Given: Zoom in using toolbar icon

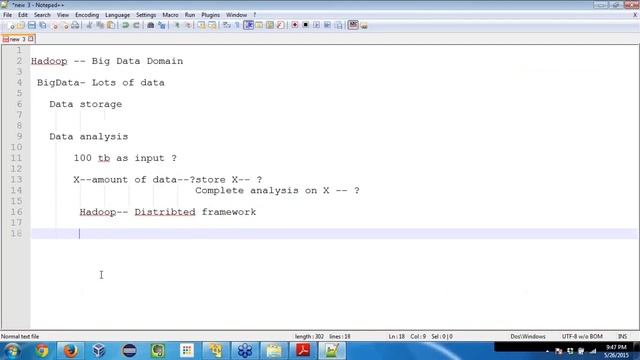Looking at the screenshot, I should coord(177,25).
